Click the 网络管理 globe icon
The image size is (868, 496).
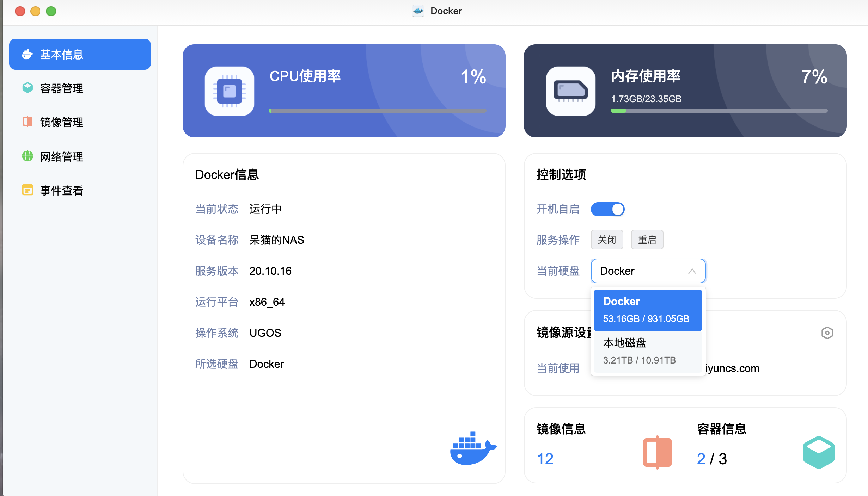coord(27,156)
